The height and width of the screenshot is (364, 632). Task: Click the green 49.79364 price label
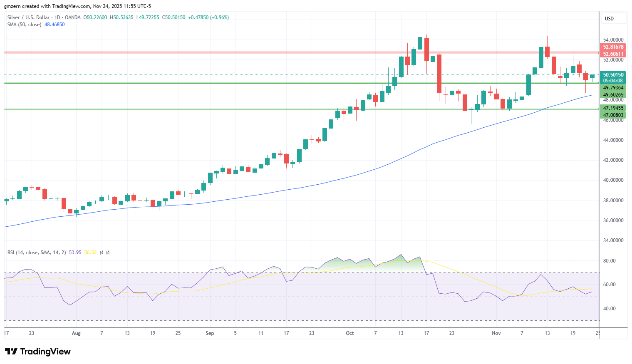613,88
